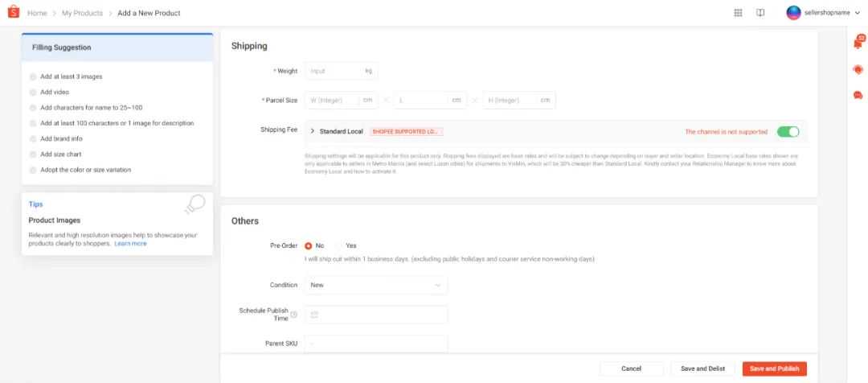Expand the Standard Local shipping row
This screenshot has height=383, width=868.
[x=312, y=131]
